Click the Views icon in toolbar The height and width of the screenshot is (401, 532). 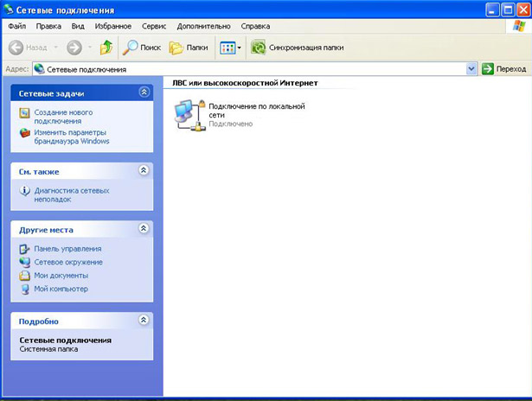[x=228, y=48]
